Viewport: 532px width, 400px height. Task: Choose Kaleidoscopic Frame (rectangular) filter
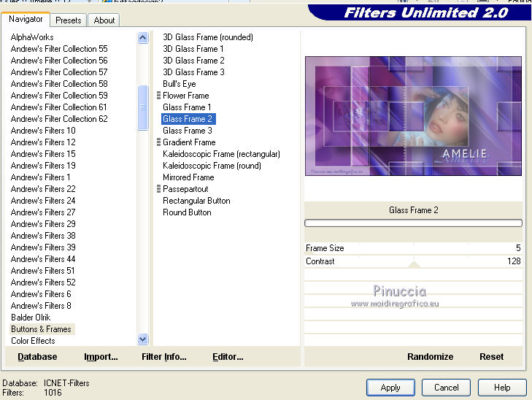221,154
